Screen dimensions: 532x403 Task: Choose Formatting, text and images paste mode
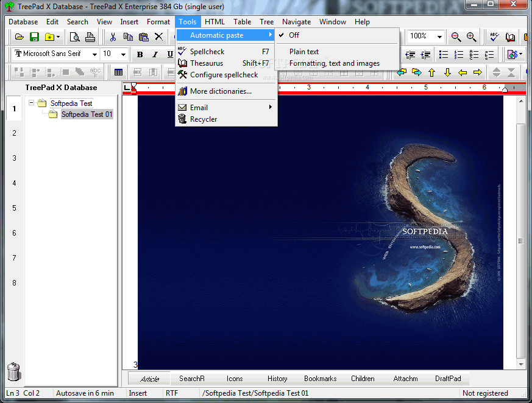click(337, 63)
